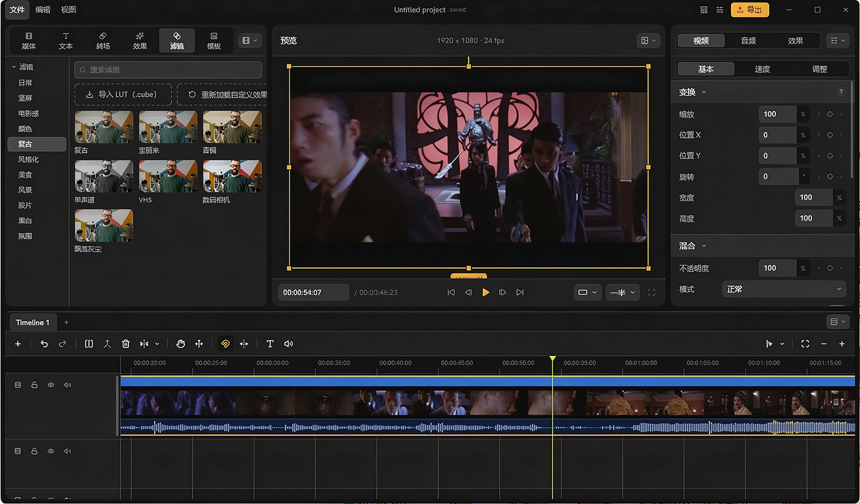The width and height of the screenshot is (860, 504).
Task: Open the 模式 blend mode dropdown
Action: pos(784,290)
